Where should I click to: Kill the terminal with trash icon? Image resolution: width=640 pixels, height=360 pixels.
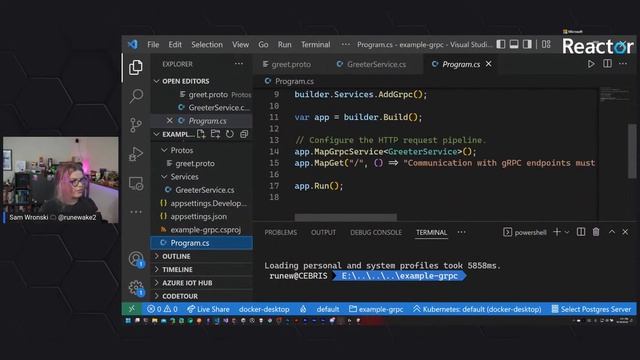(x=596, y=232)
